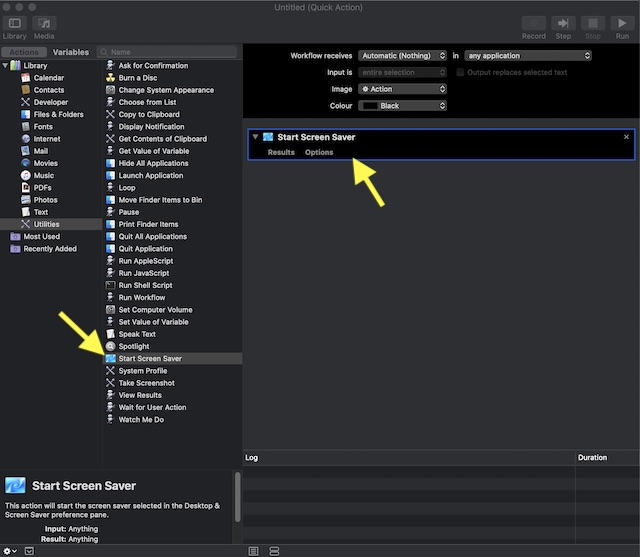The width and height of the screenshot is (640, 557).
Task: Collapse the Library tree
Action: pos(5,66)
